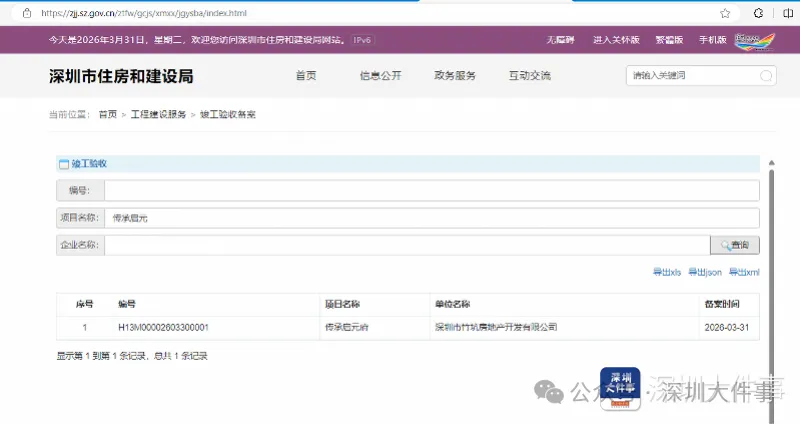Image resolution: width=800 pixels, height=424 pixels.
Task: Click the 编号 table column header
Action: (127, 304)
